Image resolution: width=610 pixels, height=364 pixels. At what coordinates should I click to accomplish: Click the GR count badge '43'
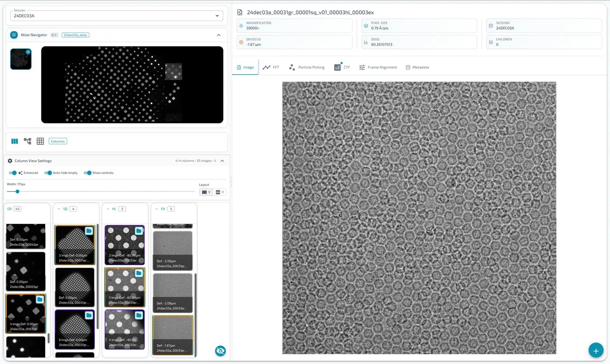[17, 209]
